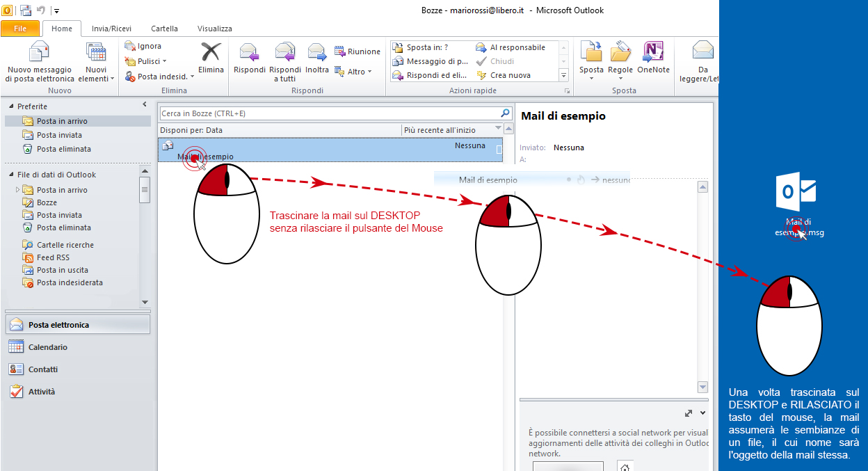Click the Elimina delete icon
The image size is (868, 471).
pyautogui.click(x=211, y=54)
